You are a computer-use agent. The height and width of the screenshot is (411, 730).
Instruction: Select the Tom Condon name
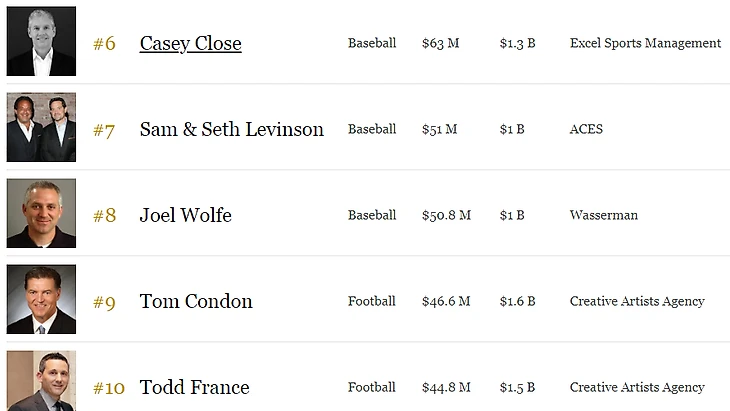tap(196, 301)
